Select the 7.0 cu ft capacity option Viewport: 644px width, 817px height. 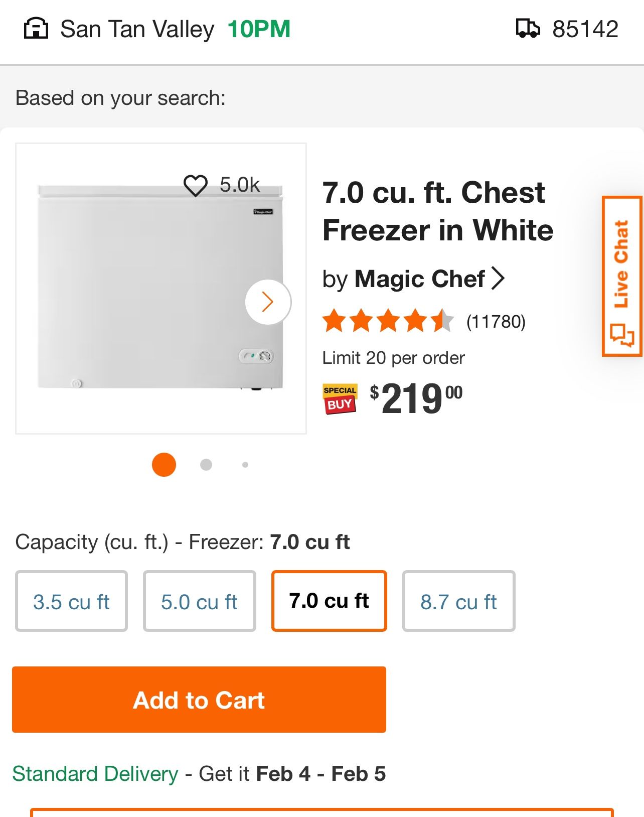click(x=329, y=601)
